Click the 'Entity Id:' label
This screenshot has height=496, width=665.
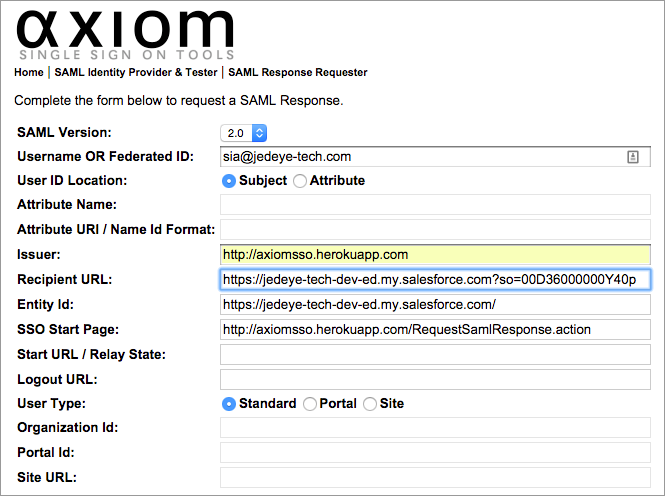coord(45,305)
